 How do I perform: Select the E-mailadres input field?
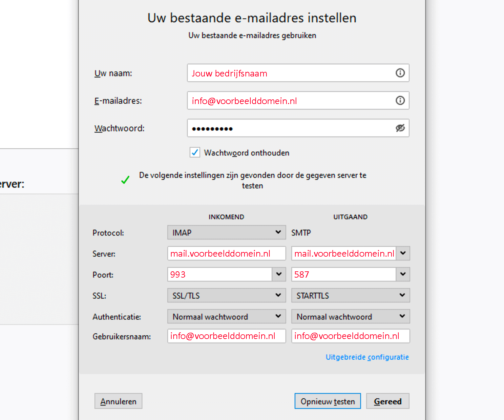click(289, 100)
